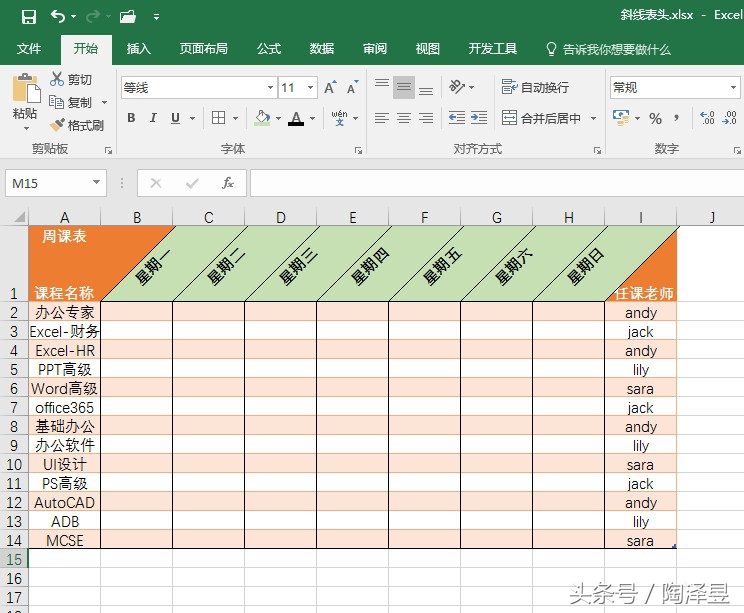Click the formula bar input

point(497,183)
